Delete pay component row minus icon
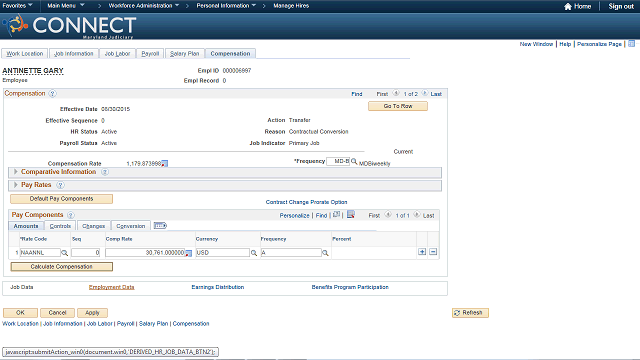The image size is (640, 360). [433, 252]
